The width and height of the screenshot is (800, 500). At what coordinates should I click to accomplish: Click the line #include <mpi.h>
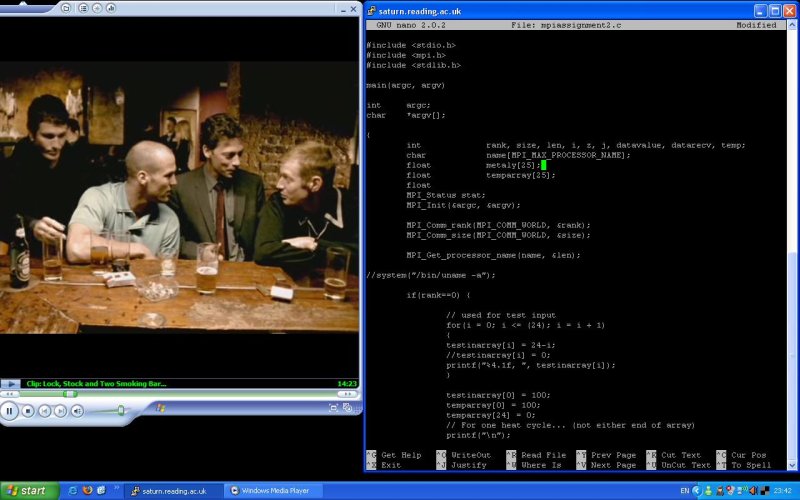coord(406,55)
